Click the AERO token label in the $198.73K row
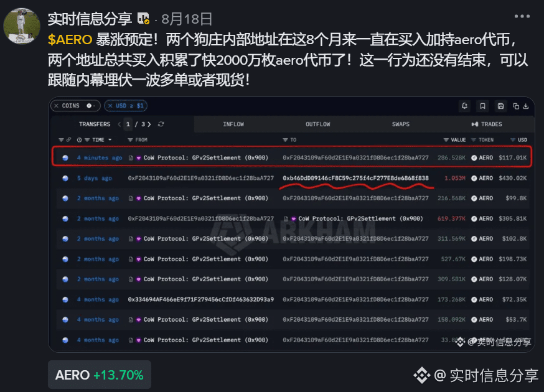This screenshot has width=544, height=392. (x=485, y=259)
